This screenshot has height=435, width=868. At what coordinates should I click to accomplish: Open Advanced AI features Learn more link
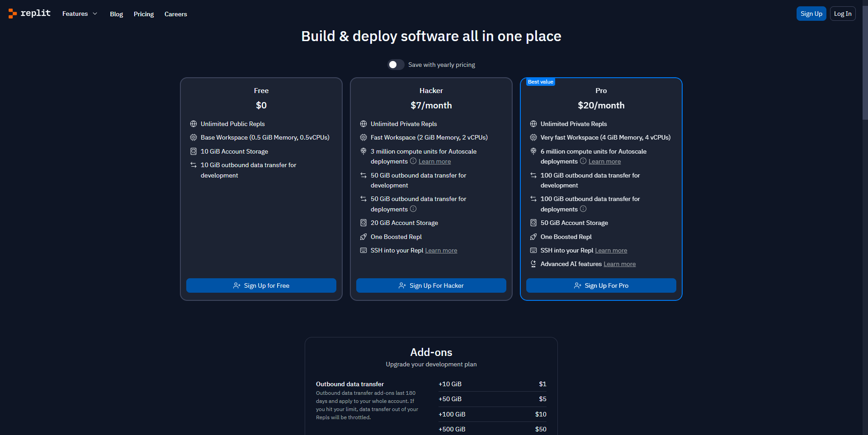pos(619,264)
